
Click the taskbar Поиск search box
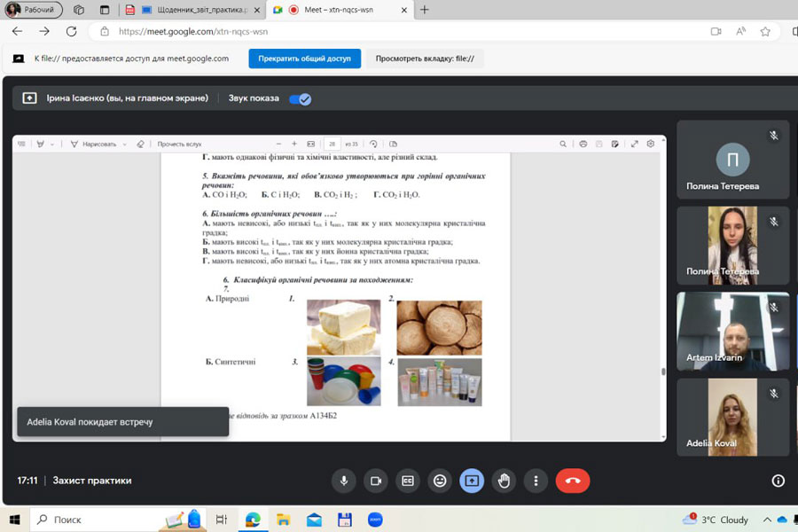[118, 520]
